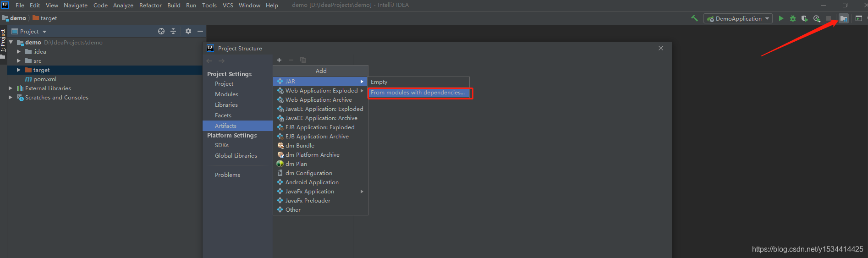868x258 pixels.
Task: Choose JavaEE Application: Archive entry
Action: point(320,118)
